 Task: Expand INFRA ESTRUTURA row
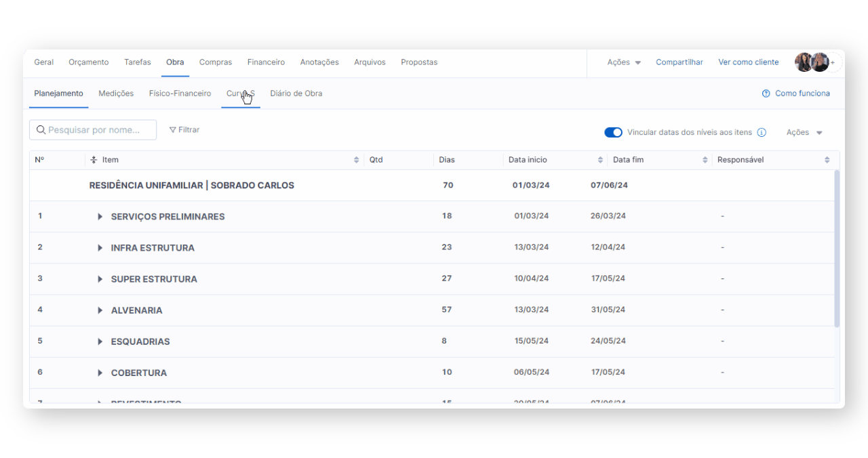coord(100,248)
